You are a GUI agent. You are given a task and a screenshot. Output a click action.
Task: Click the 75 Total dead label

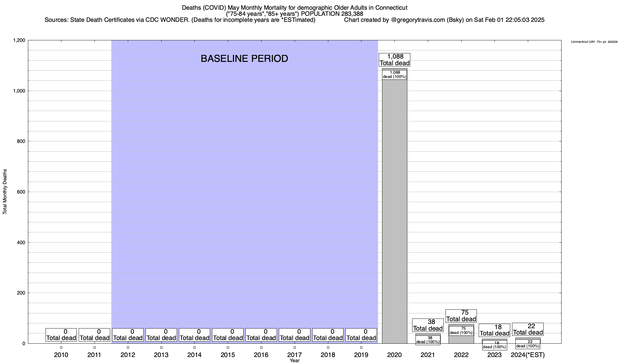[x=461, y=316]
